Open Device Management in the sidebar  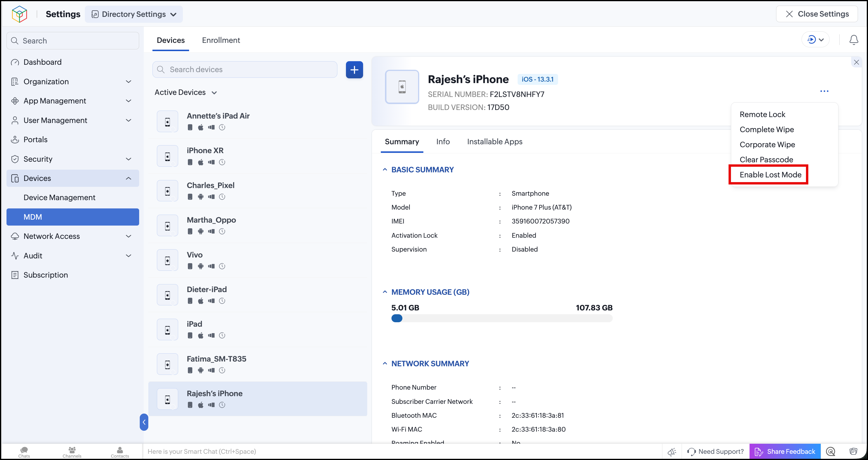pos(59,197)
